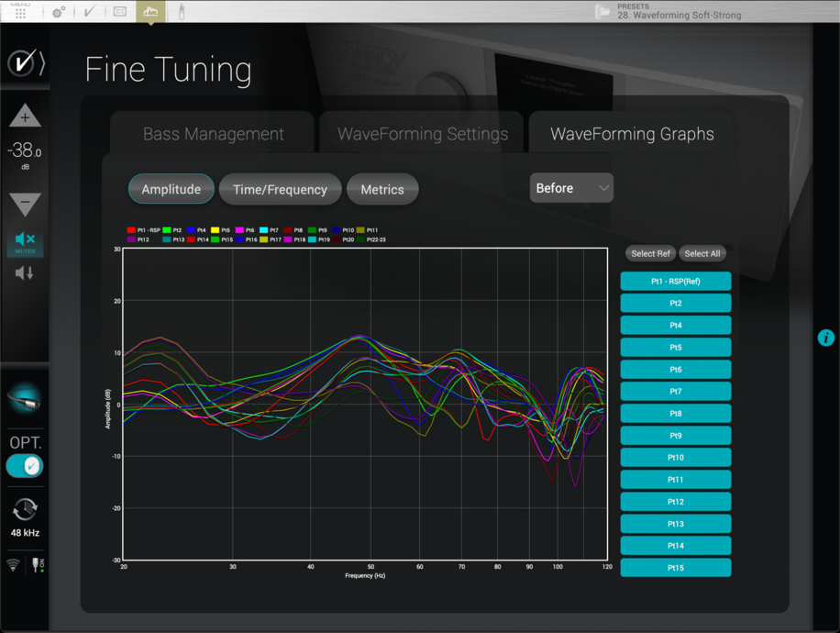Open the MENU grid icon
The width and height of the screenshot is (840, 633).
(20, 12)
